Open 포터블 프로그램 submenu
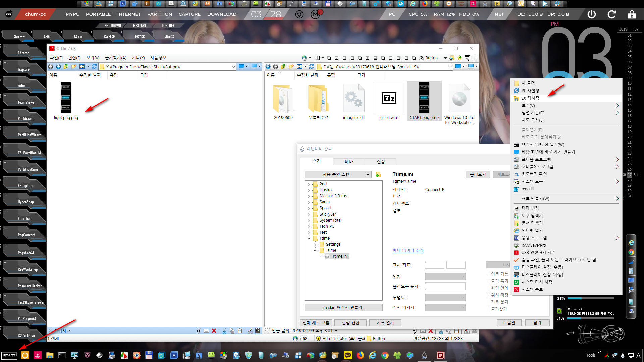The image size is (644, 362). tap(566, 159)
